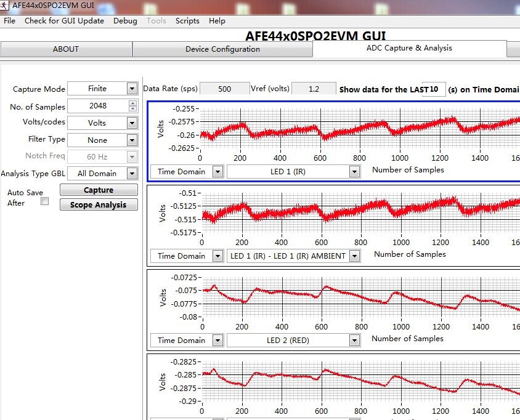Click the -0.2575 Y-axis label on first graph
Image resolution: width=520 pixels, height=420 pixels.
tap(181, 122)
